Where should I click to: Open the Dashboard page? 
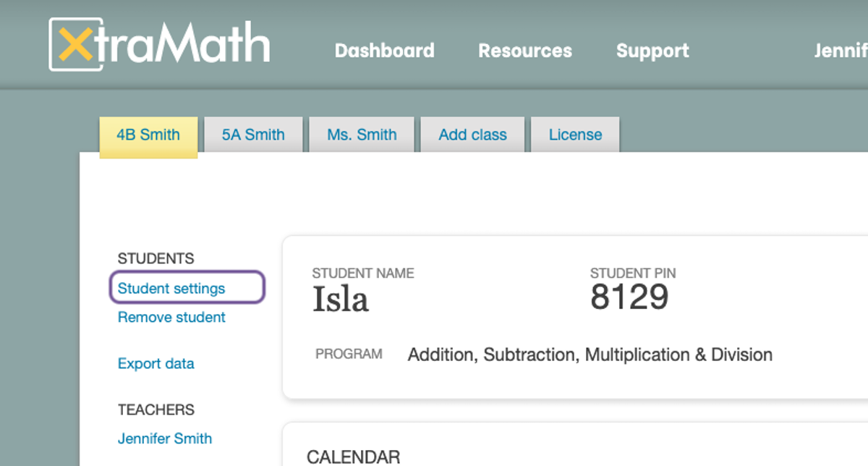point(384,51)
